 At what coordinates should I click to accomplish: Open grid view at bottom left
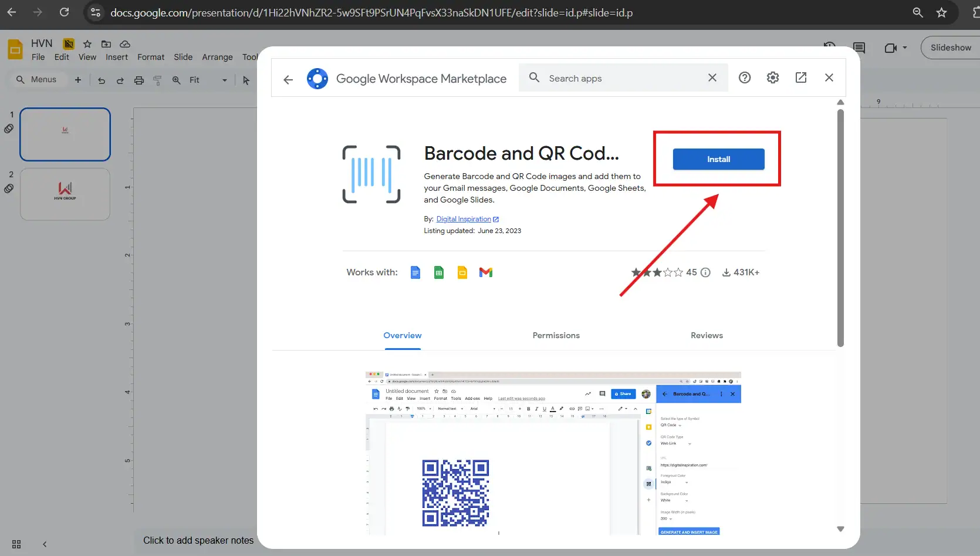16,544
